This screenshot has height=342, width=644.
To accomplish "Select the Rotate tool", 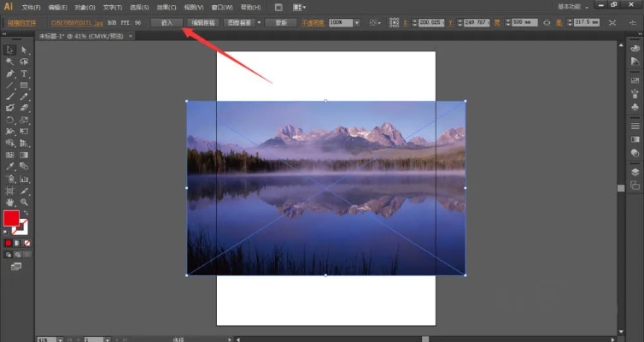I will click(x=9, y=120).
